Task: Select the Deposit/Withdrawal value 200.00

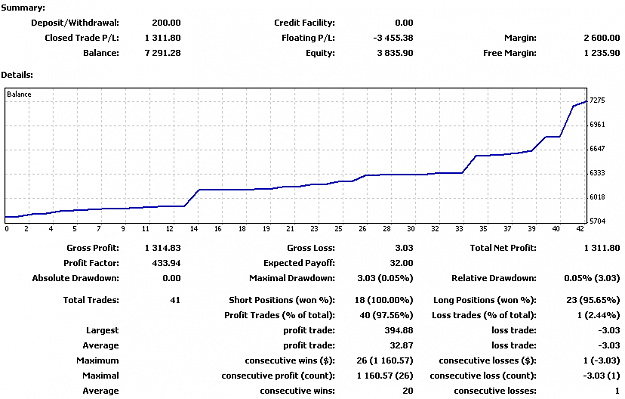Action: (x=166, y=23)
